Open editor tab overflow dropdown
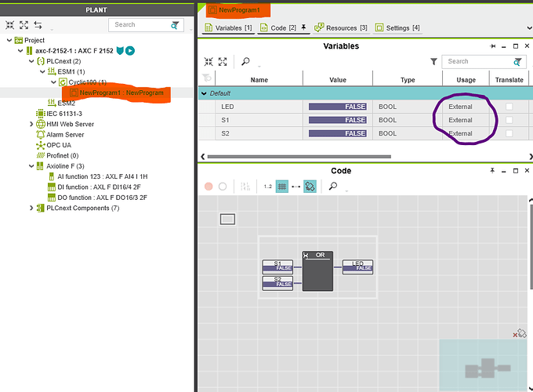This screenshot has width=533, height=392. pos(529,28)
